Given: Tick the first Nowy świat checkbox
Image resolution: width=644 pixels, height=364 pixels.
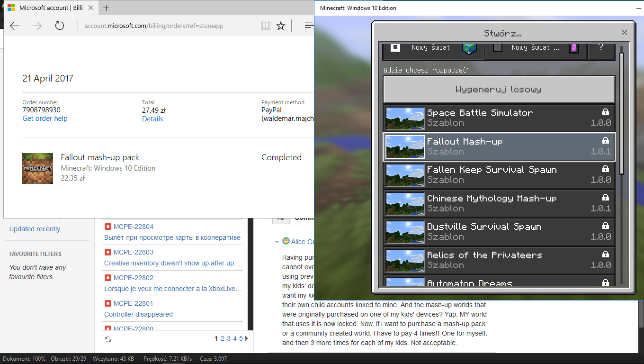Looking at the screenshot, I should 396,47.
